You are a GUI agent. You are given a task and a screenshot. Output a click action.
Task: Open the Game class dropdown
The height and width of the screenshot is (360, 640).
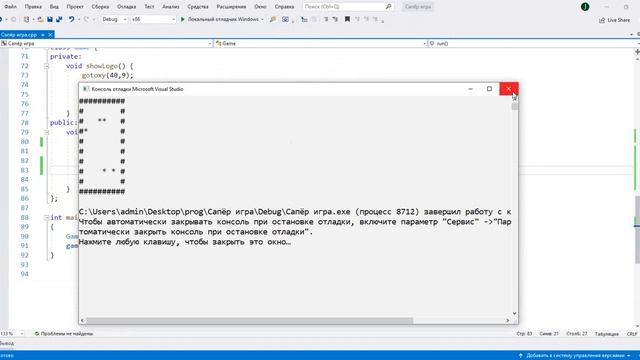coord(320,43)
